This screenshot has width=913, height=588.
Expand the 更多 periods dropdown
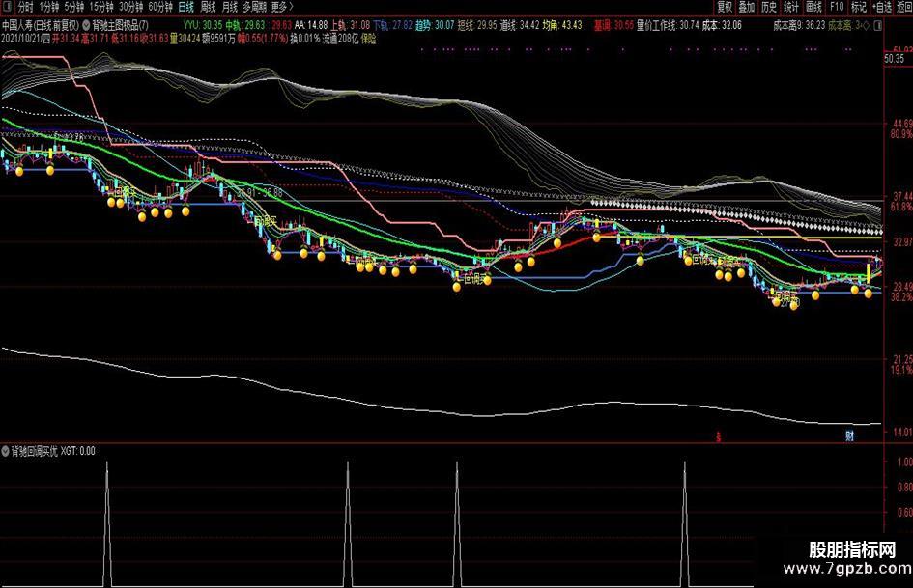[282, 7]
